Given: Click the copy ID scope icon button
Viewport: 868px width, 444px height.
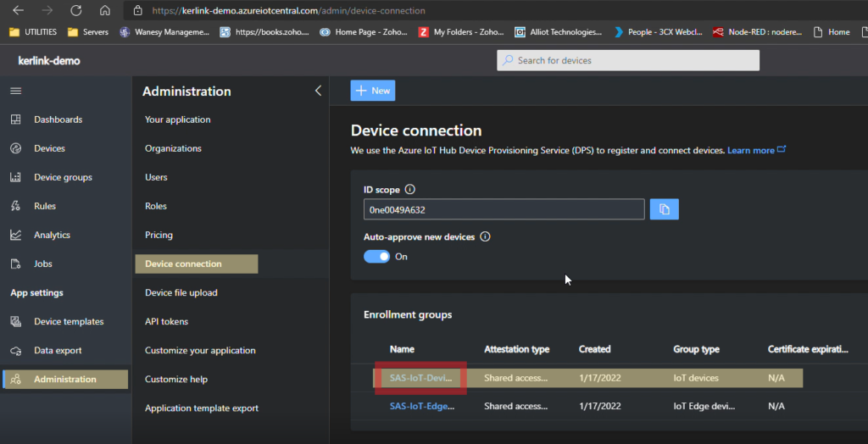Looking at the screenshot, I should [664, 209].
